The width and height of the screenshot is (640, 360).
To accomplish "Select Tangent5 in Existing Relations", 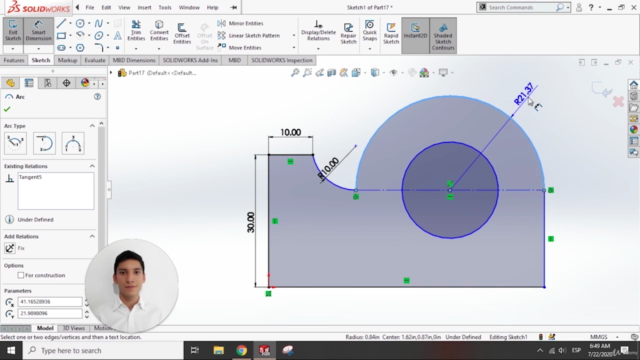I will click(30, 177).
